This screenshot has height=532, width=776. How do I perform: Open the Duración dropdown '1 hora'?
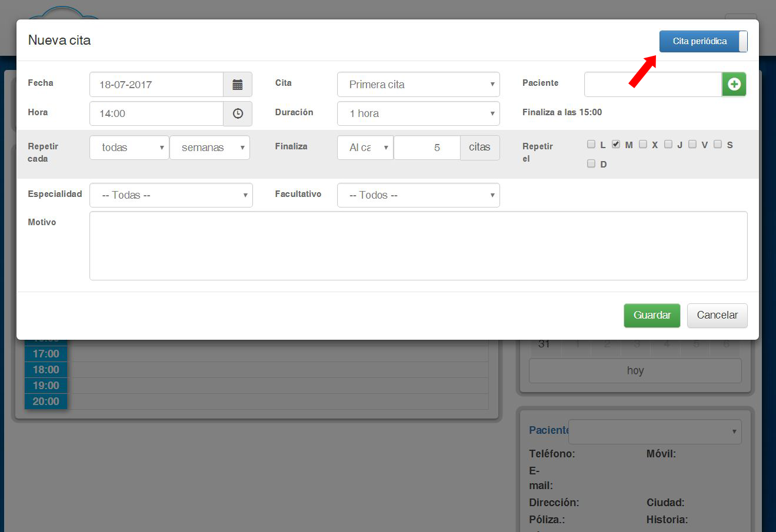point(418,113)
